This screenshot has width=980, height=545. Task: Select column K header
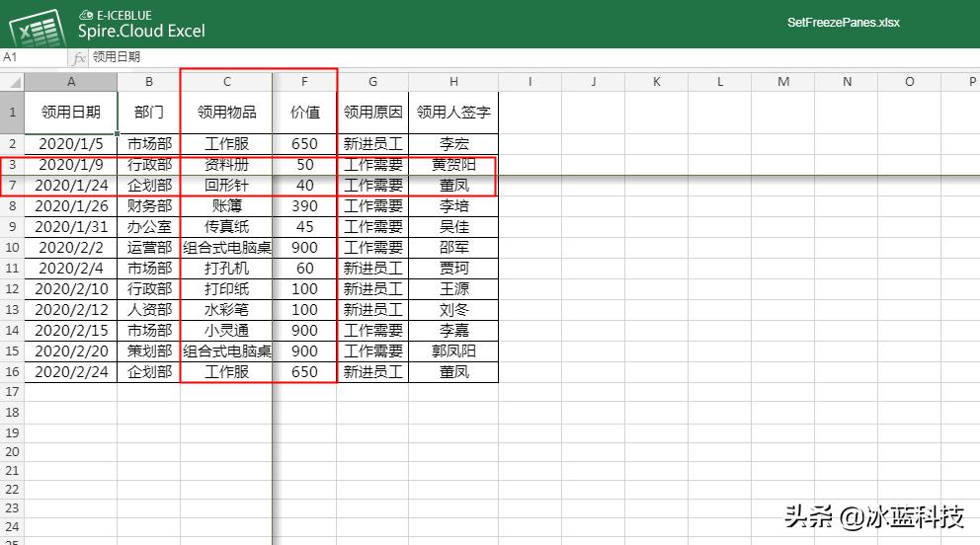(x=656, y=82)
